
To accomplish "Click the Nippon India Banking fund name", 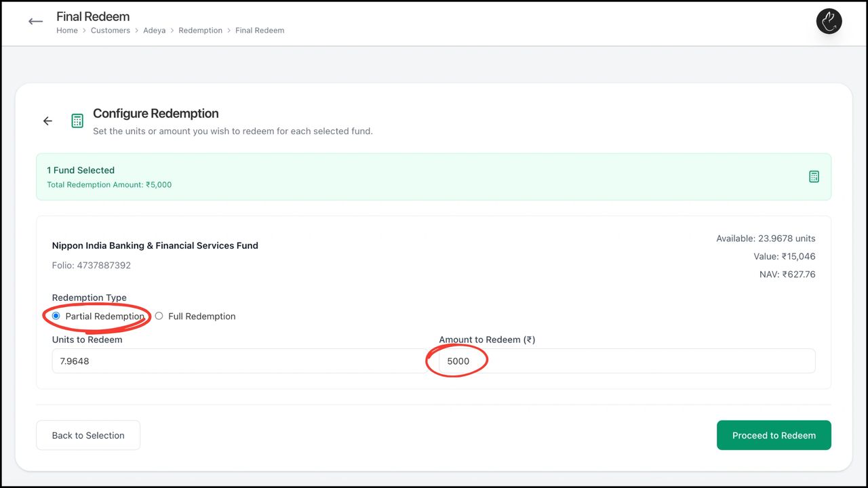I will (155, 245).
